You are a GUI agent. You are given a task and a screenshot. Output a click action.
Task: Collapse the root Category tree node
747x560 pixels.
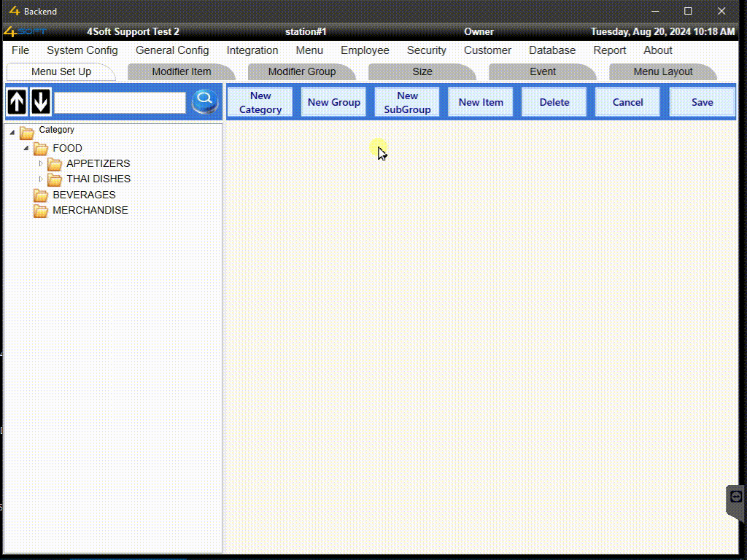click(x=12, y=133)
